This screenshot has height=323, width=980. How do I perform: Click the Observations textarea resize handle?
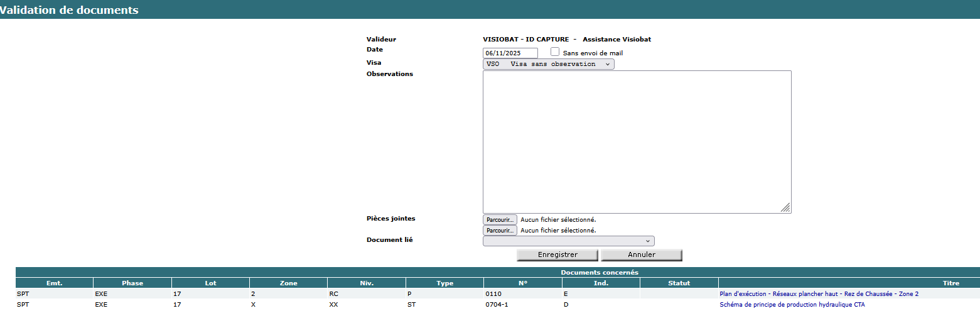(785, 208)
